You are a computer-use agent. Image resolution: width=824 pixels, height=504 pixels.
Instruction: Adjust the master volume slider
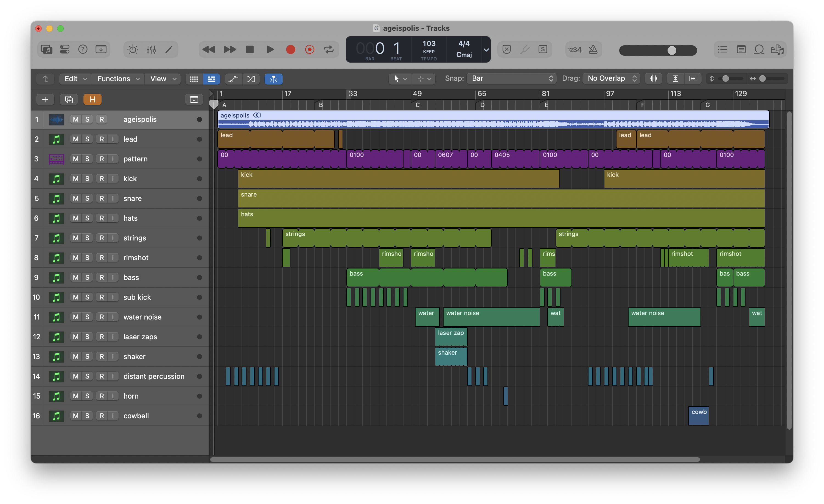pyautogui.click(x=671, y=50)
